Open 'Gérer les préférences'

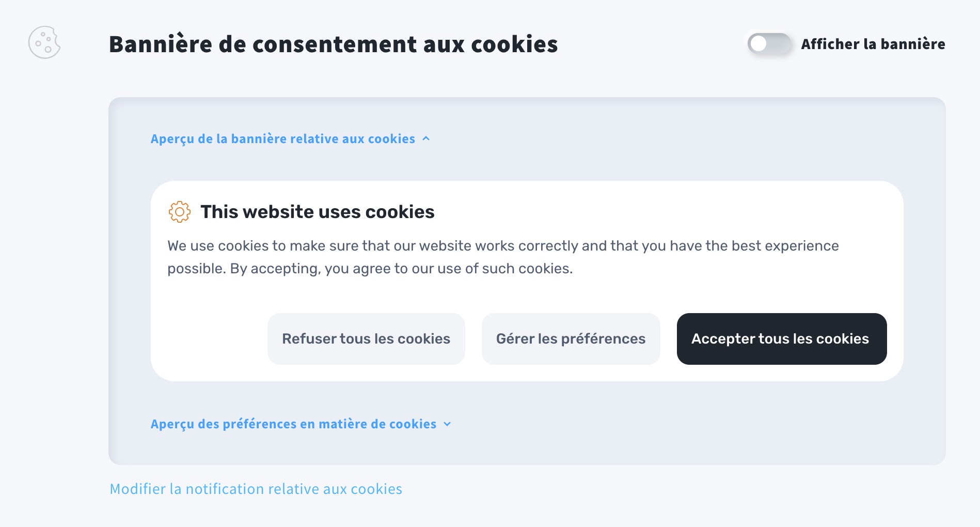(571, 339)
